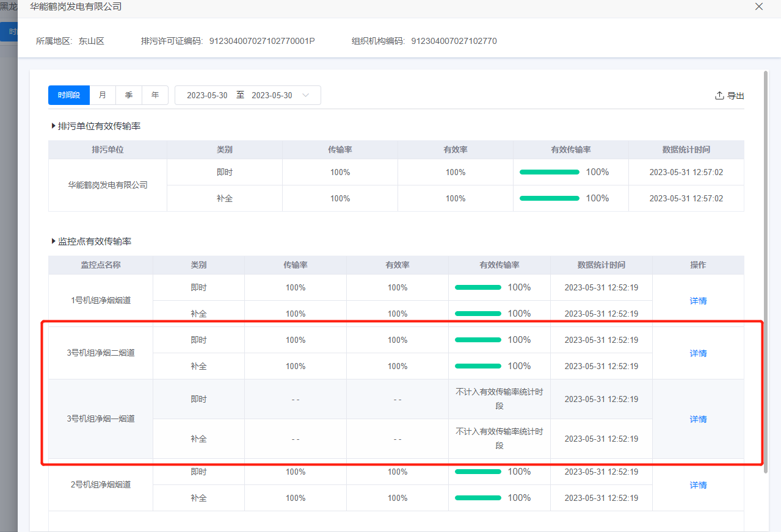The image size is (781, 532).
Task: Select the 3号机组净烟一烟道 row name
Action: tap(101, 419)
